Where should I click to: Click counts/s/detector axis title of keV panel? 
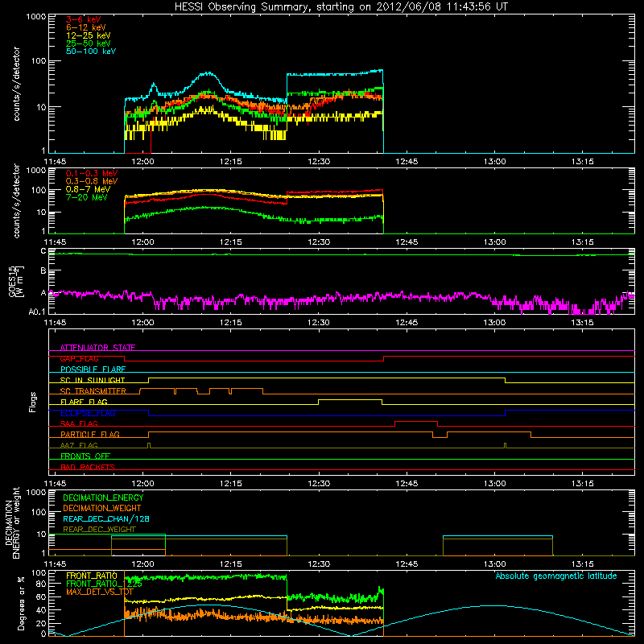[16, 84]
